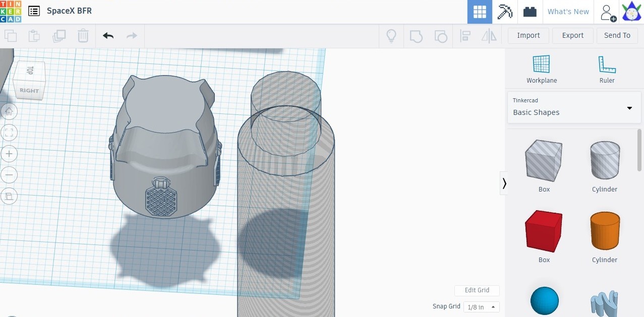Click the Align tool icon
Image resolution: width=644 pixels, height=317 pixels.
(464, 36)
